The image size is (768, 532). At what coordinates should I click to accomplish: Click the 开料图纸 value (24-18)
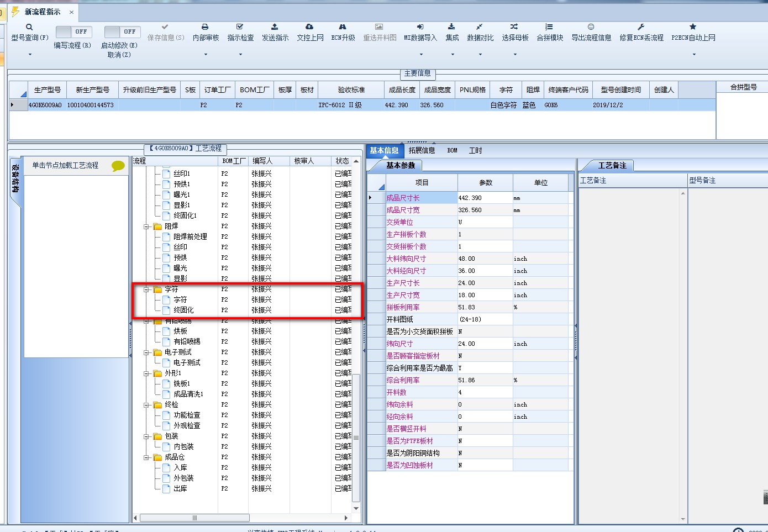coord(485,319)
